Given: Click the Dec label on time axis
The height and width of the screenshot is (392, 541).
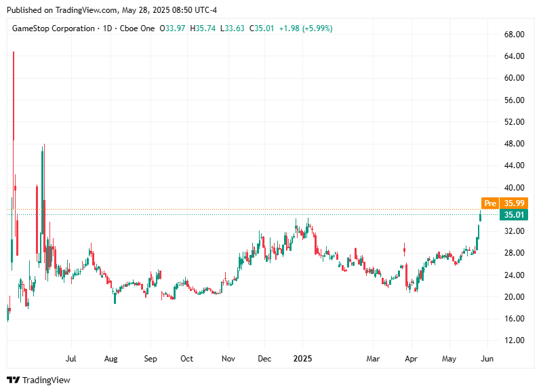Looking at the screenshot, I should pos(264,359).
